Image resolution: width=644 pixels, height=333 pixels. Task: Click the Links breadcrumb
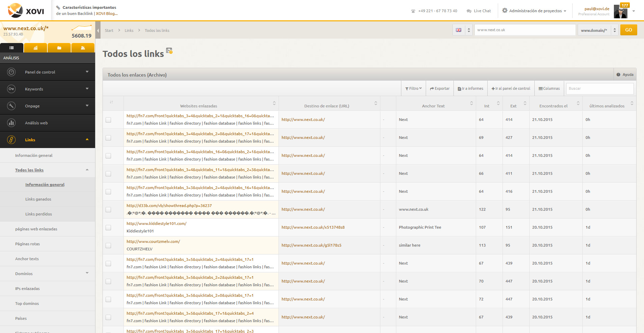[x=129, y=30]
